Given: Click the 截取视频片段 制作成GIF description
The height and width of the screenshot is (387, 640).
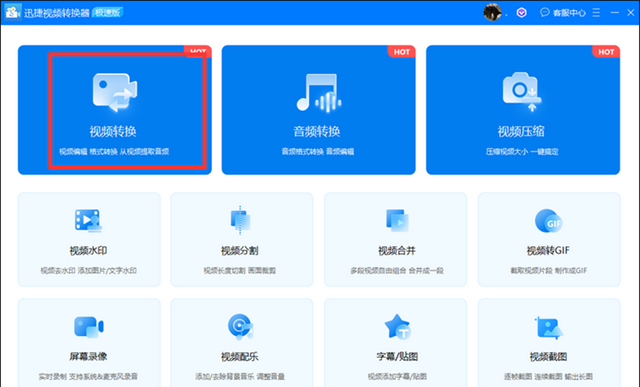Looking at the screenshot, I should pyautogui.click(x=548, y=271).
